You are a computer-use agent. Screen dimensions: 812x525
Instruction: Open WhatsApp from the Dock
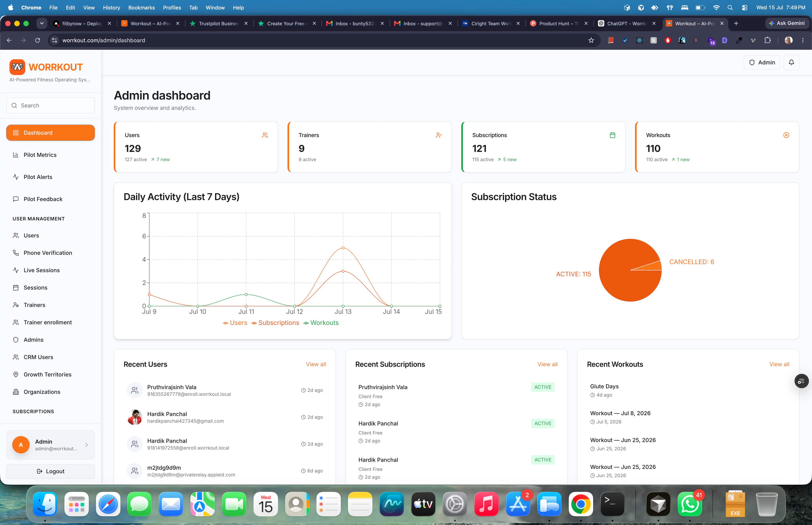click(x=690, y=504)
